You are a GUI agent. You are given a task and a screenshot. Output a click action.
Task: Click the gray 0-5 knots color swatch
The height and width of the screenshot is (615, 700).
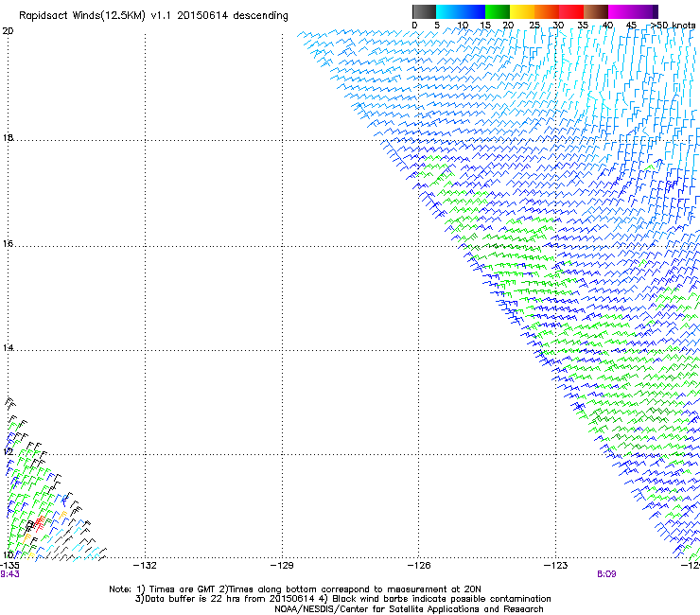pos(424,11)
